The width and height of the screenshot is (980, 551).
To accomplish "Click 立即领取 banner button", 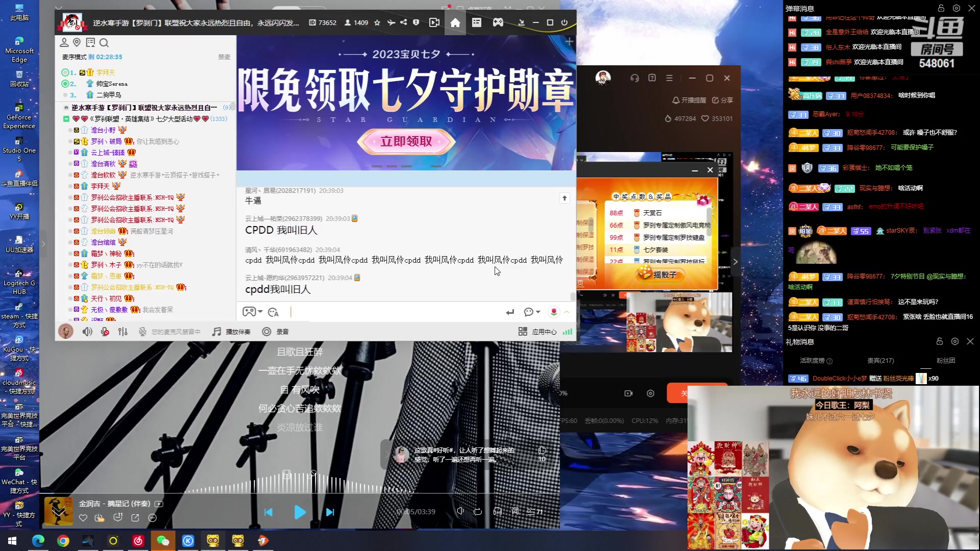I will coord(406,141).
